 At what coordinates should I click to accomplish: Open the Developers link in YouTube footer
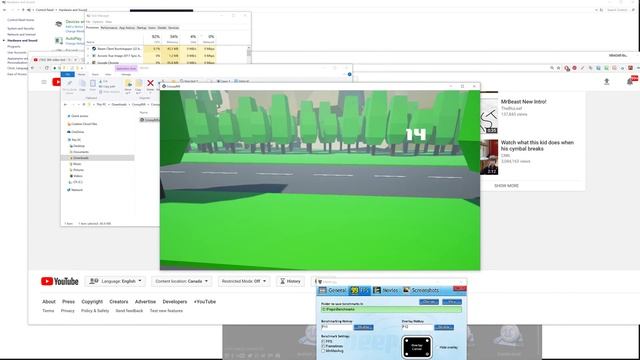175,302
